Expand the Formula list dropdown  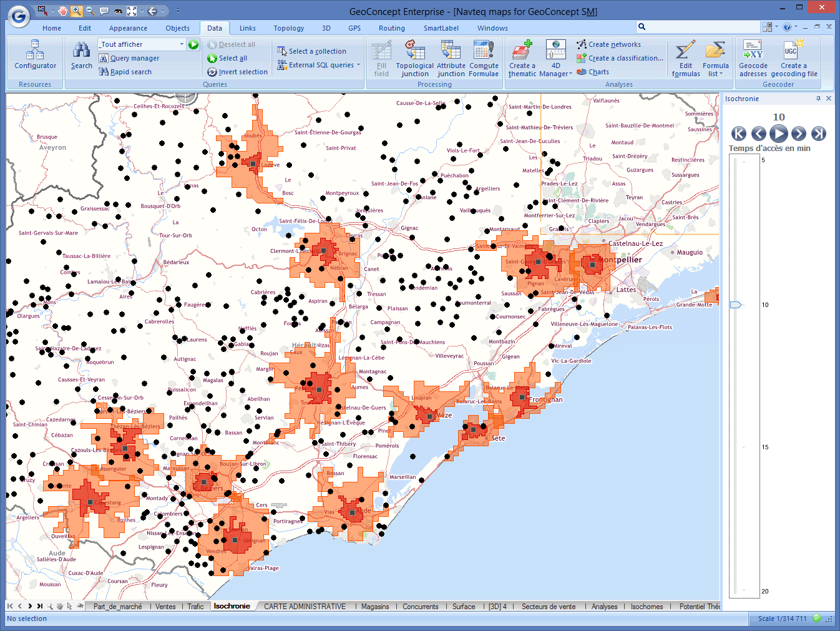[721, 74]
